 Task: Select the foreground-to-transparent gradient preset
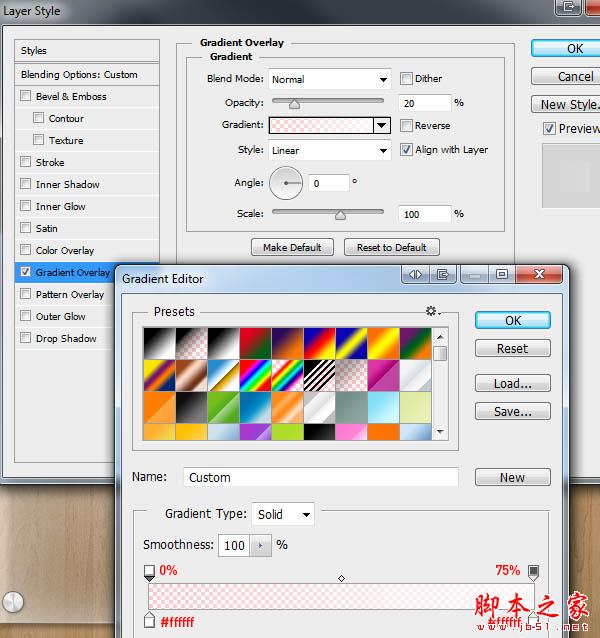[191, 343]
